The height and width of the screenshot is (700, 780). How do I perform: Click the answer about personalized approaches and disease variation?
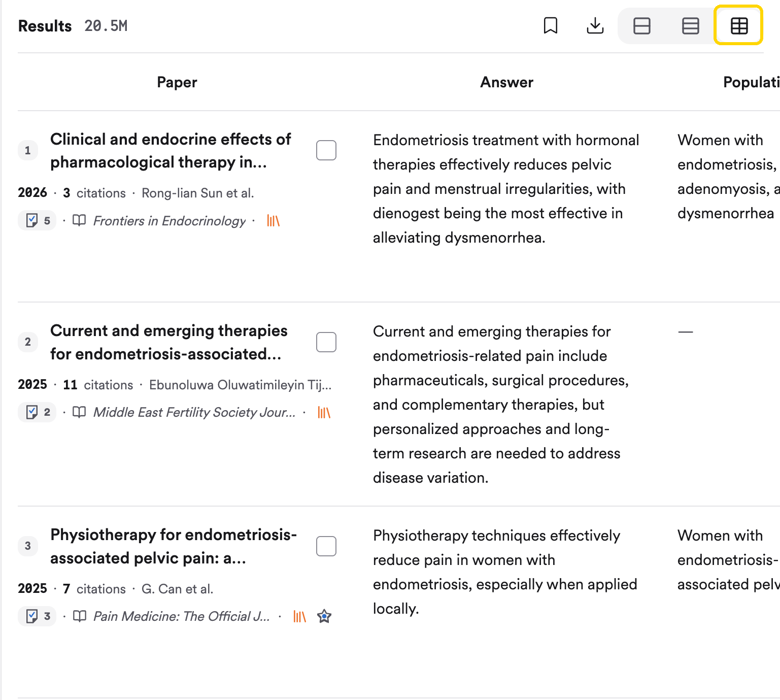(501, 405)
